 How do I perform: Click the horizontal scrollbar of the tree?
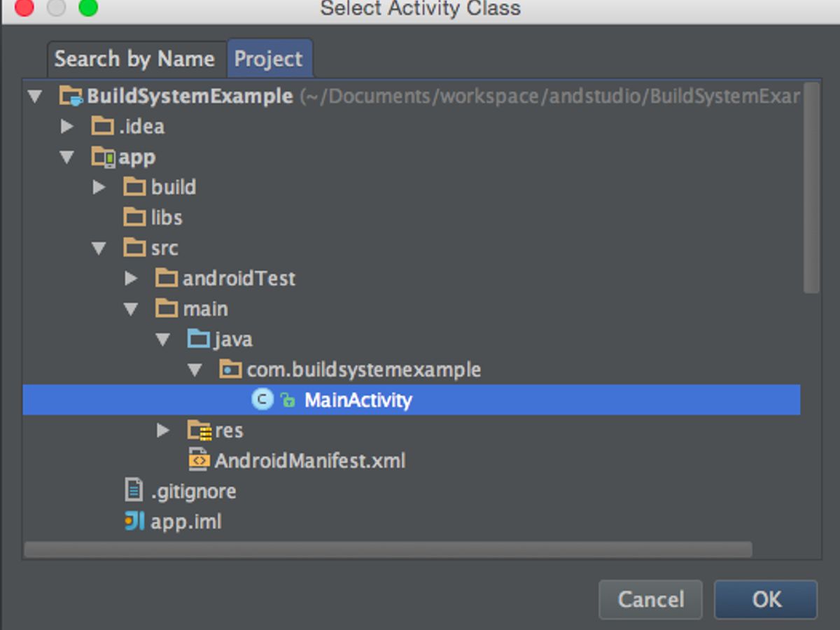(388, 549)
